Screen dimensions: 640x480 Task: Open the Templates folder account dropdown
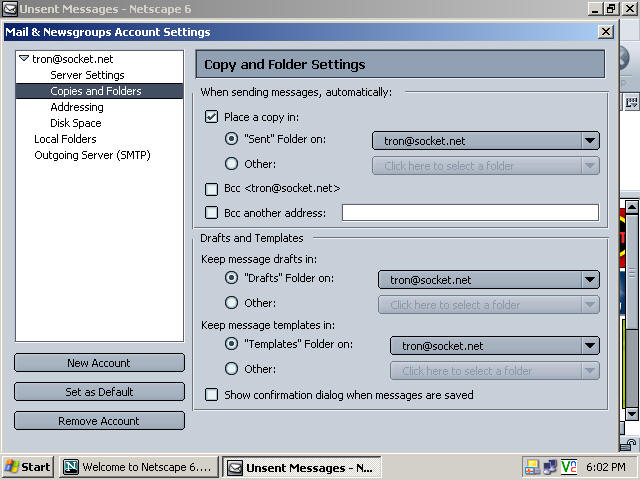[x=495, y=346]
